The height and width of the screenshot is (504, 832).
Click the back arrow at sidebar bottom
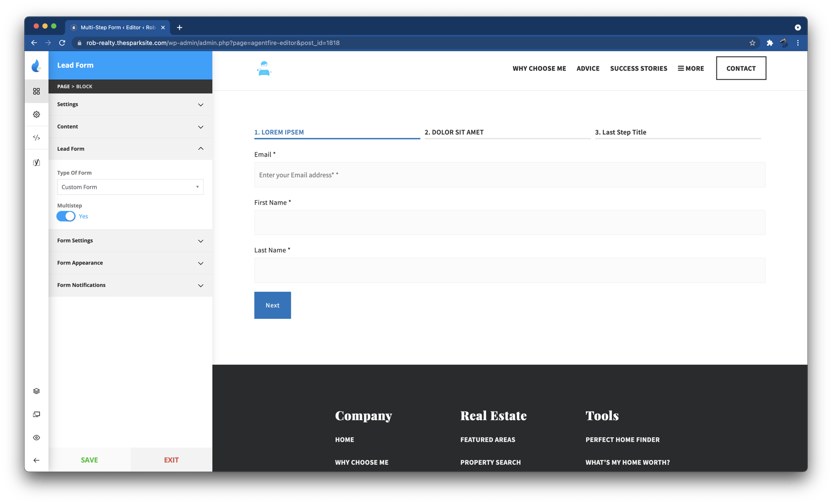pos(36,460)
